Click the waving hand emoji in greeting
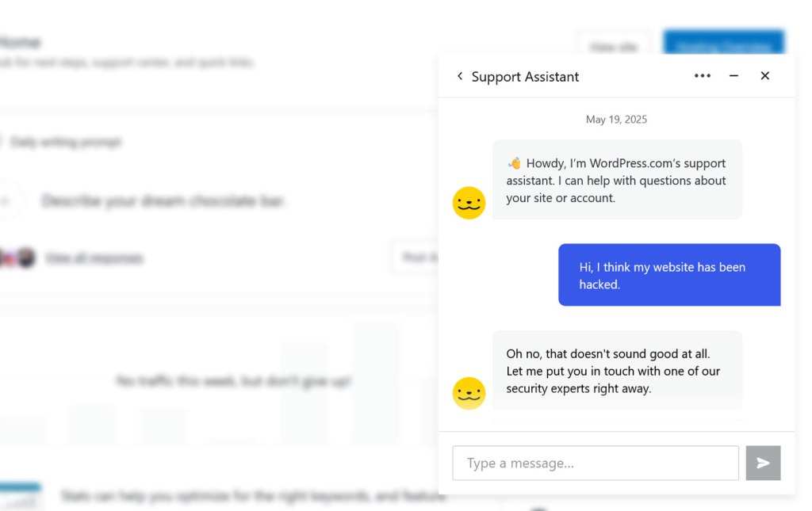Screen dimensions: 812x511 514,163
